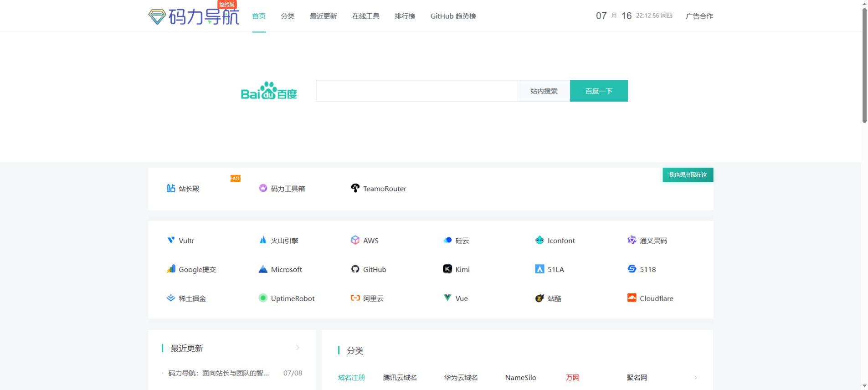Open the 站长殿 icon link

click(171, 188)
